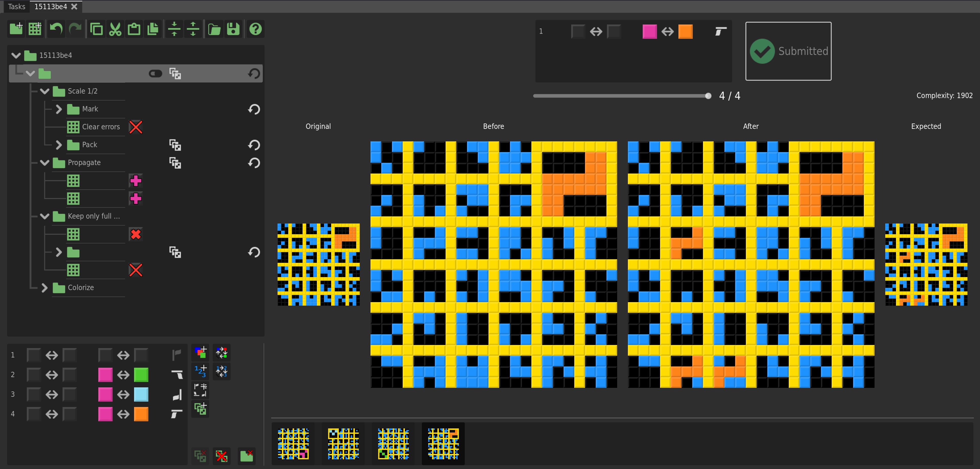The image size is (980, 469).
Task: Toggle red X next to Clear errors
Action: [136, 127]
